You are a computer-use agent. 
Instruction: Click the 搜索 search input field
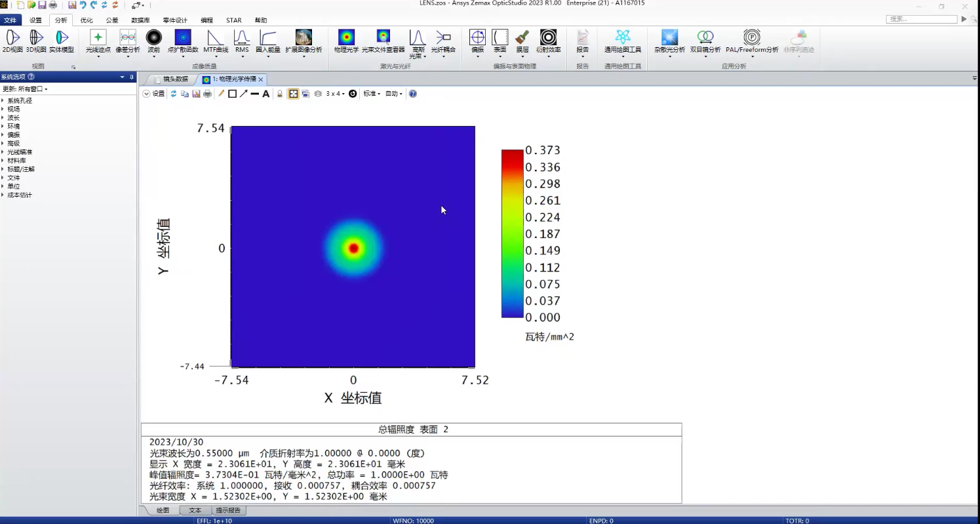coord(922,19)
